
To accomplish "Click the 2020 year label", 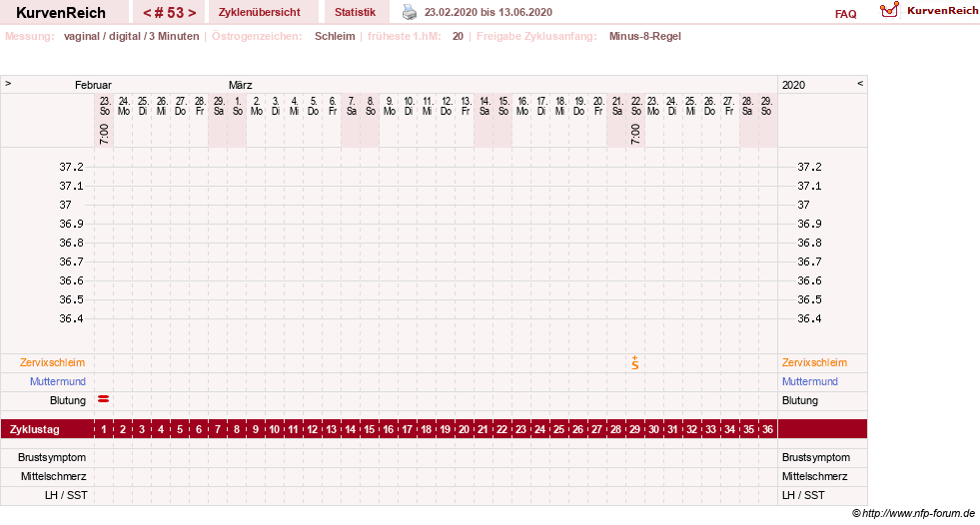I will [794, 85].
